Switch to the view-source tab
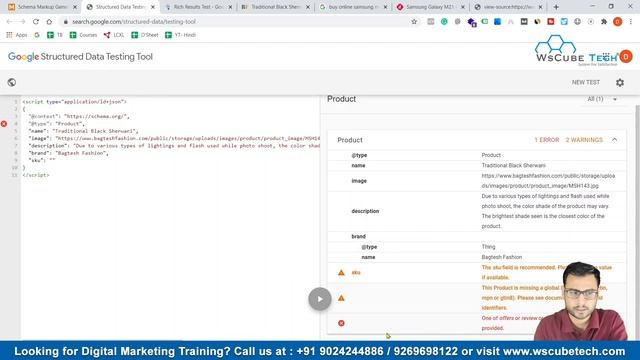640x360 pixels. [509, 7]
